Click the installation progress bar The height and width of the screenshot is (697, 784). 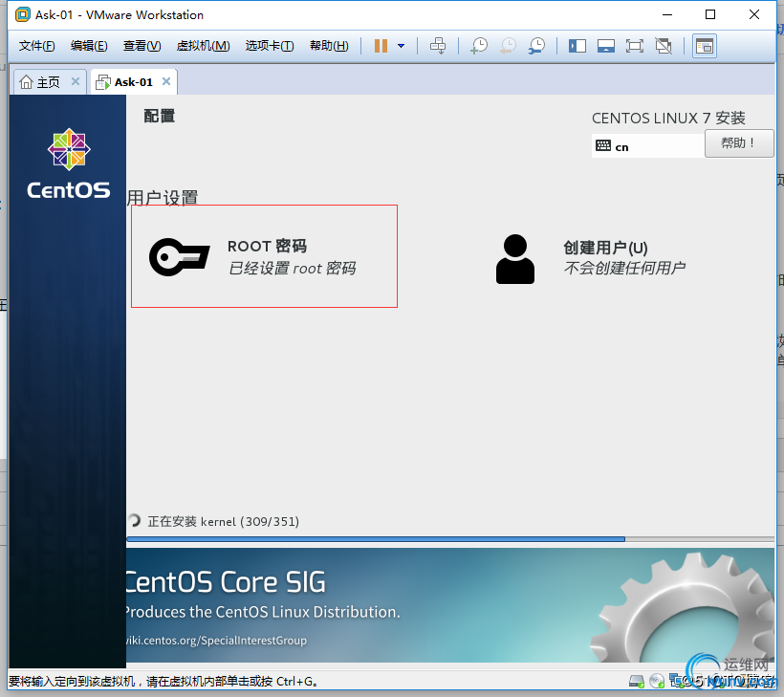coord(450,539)
